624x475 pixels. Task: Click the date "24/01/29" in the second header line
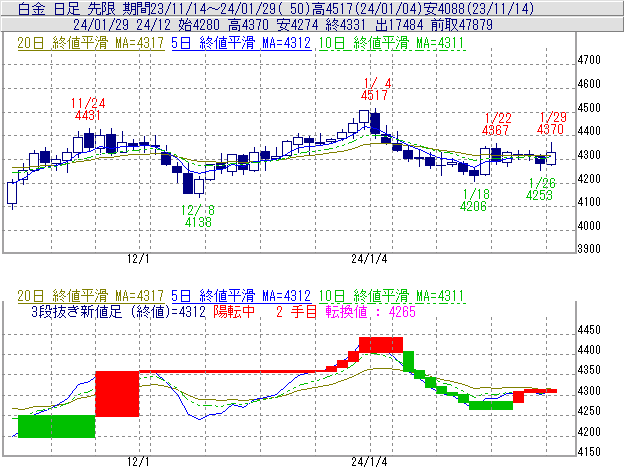pos(101,25)
